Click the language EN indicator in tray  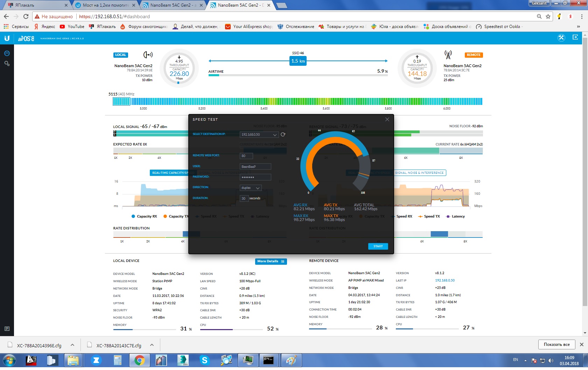point(516,360)
